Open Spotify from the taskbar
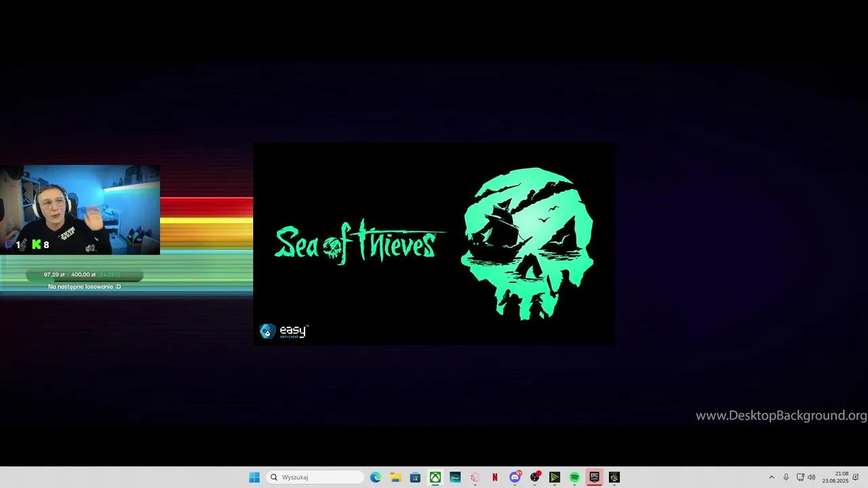 pos(574,477)
